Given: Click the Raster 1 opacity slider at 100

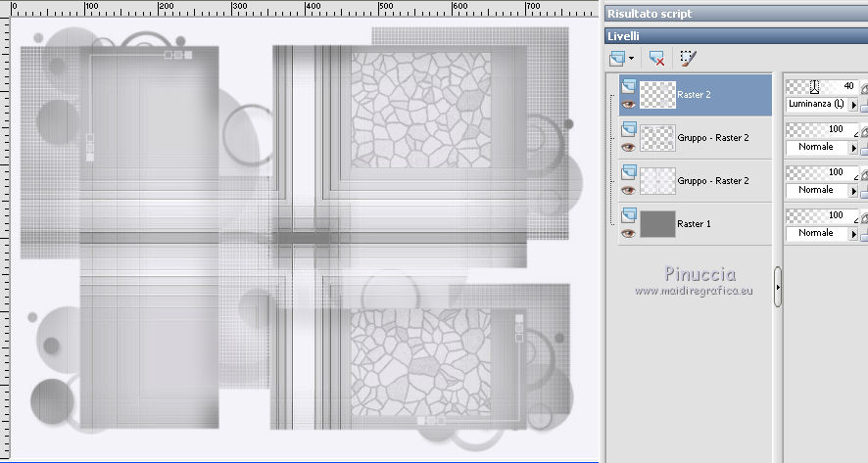Looking at the screenshot, I should point(822,215).
